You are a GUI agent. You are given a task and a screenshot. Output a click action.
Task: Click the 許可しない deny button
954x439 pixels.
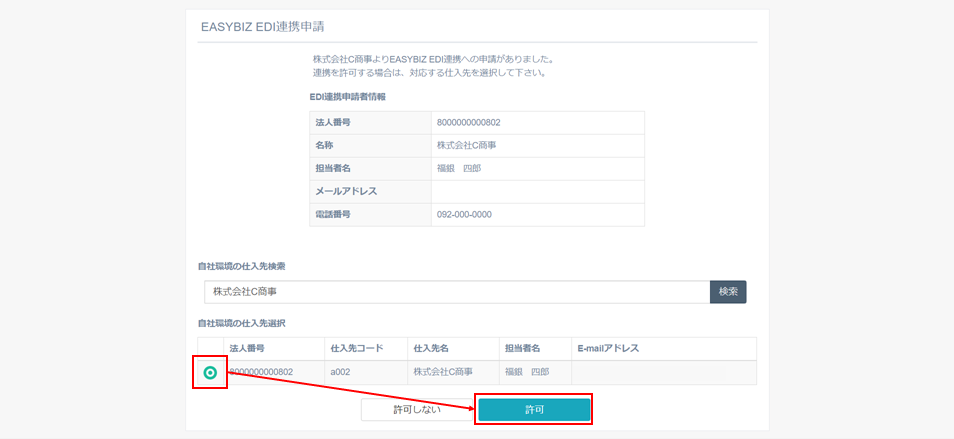(x=415, y=410)
